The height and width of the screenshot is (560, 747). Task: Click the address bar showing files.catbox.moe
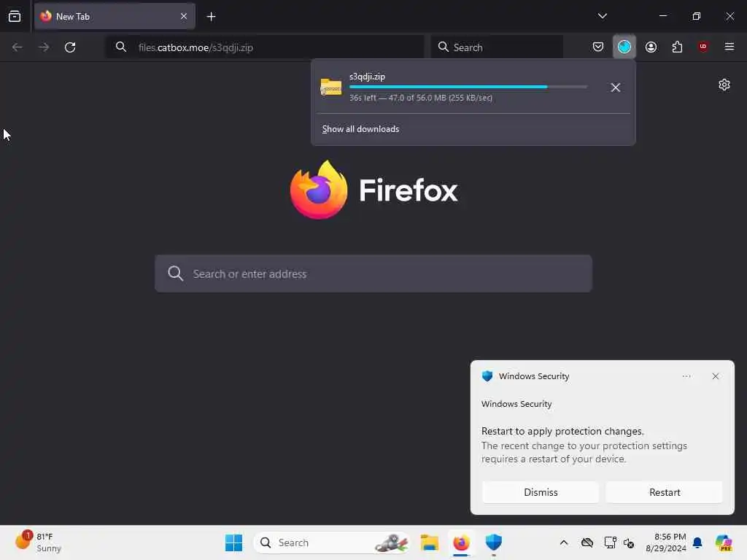[265, 47]
